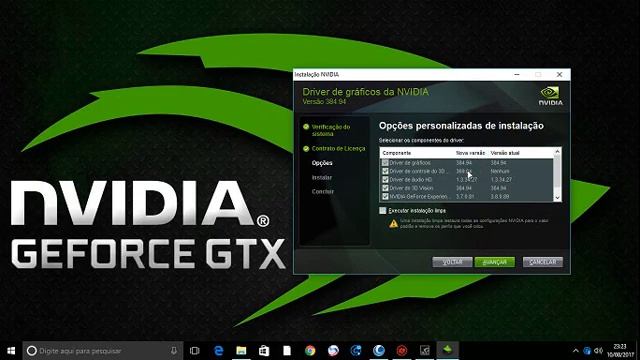Click Driver de áudio HD new version 1.3.34.27
Screen dimensions: 640x360
coord(467,180)
